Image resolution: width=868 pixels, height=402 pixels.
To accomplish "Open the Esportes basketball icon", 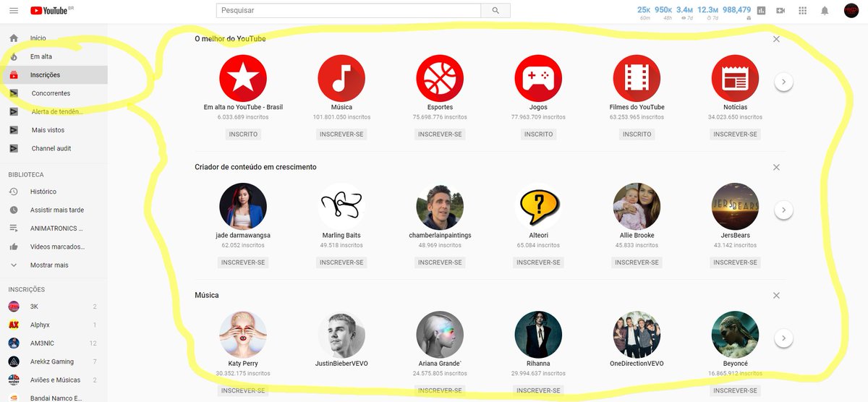I will point(440,78).
